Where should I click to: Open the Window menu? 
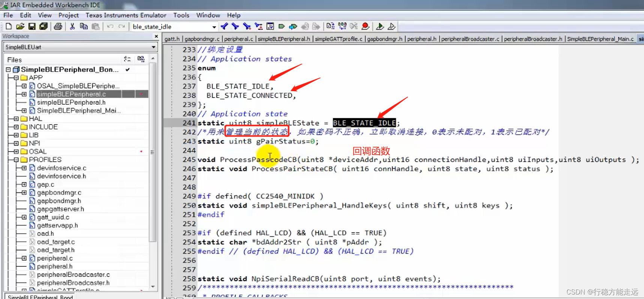click(x=208, y=15)
